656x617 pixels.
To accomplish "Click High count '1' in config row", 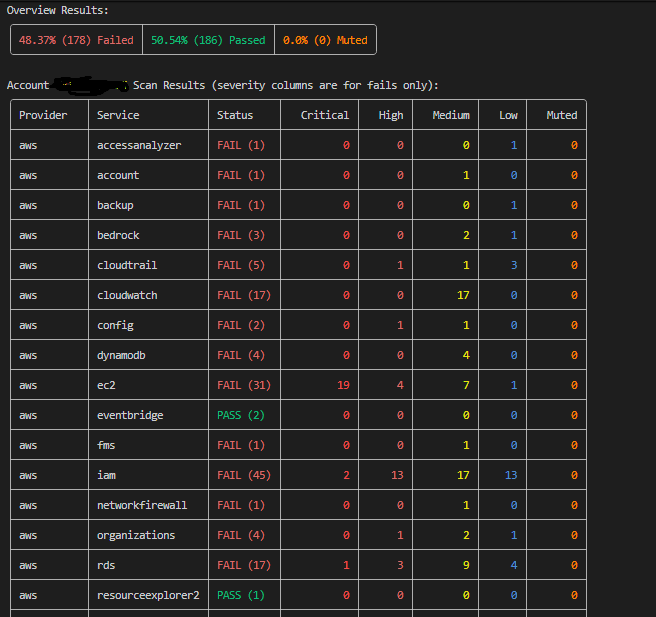I will [400, 325].
